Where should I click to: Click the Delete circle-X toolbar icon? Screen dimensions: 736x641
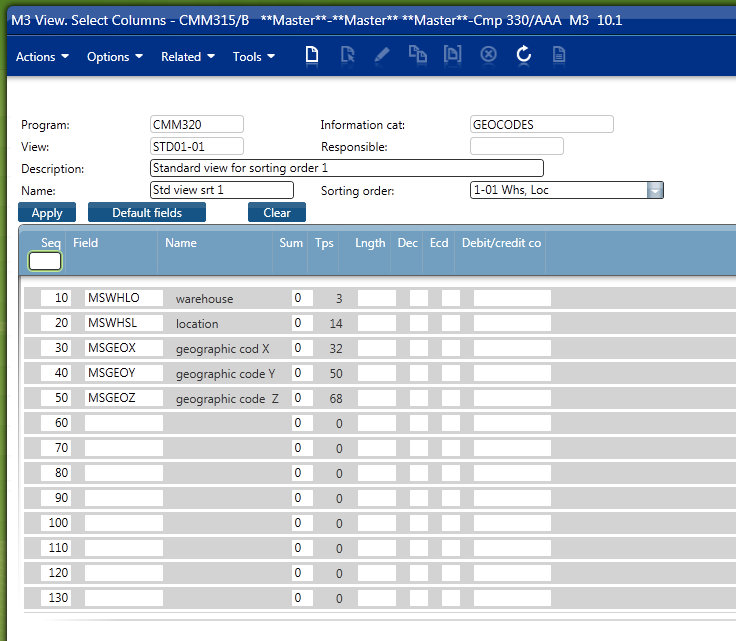(488, 56)
